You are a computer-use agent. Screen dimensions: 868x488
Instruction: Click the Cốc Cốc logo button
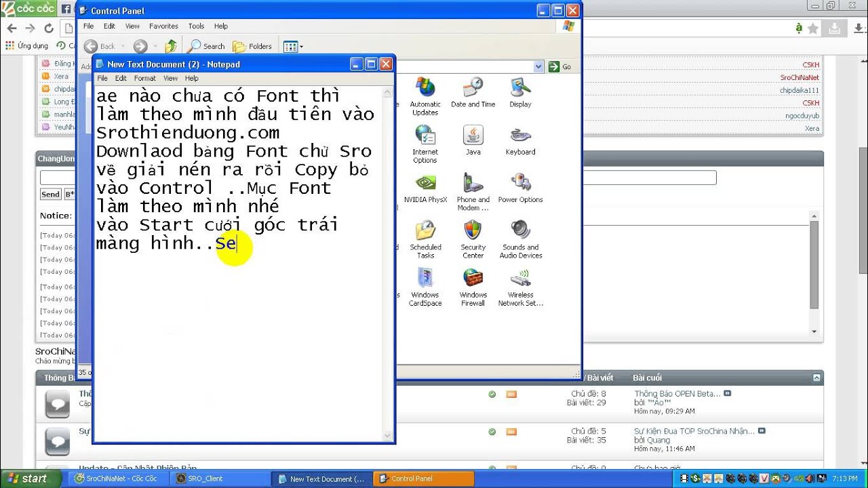tap(27, 9)
